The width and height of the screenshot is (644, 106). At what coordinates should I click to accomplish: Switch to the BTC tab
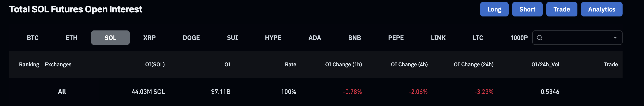33,38
